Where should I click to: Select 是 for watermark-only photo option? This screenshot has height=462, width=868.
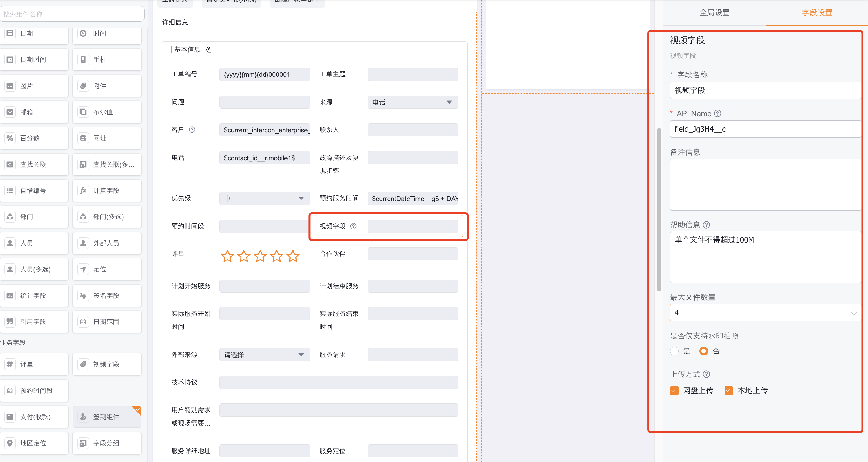(x=674, y=351)
